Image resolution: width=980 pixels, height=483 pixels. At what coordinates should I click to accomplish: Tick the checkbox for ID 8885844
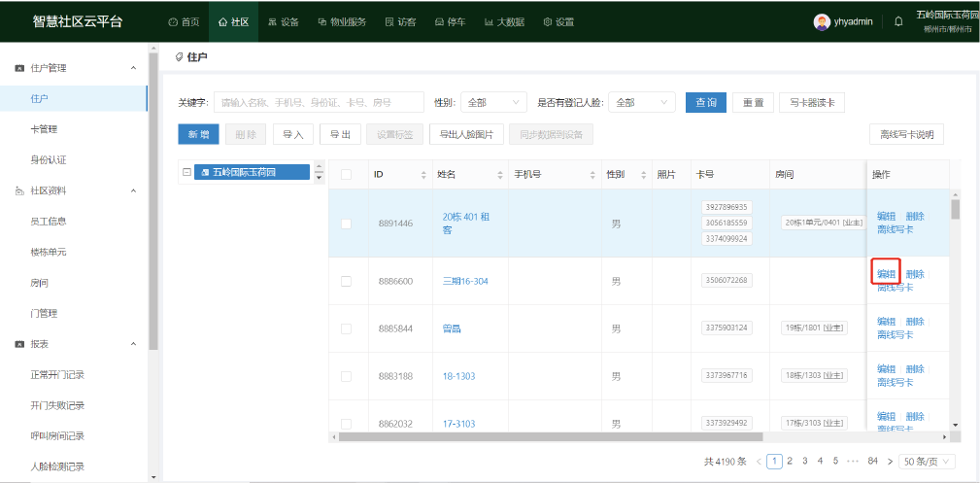[346, 328]
